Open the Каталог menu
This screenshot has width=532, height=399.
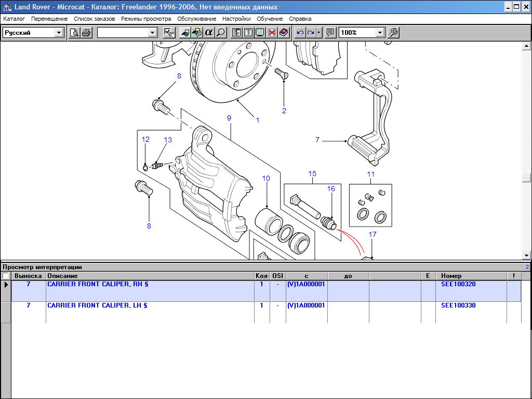(14, 19)
